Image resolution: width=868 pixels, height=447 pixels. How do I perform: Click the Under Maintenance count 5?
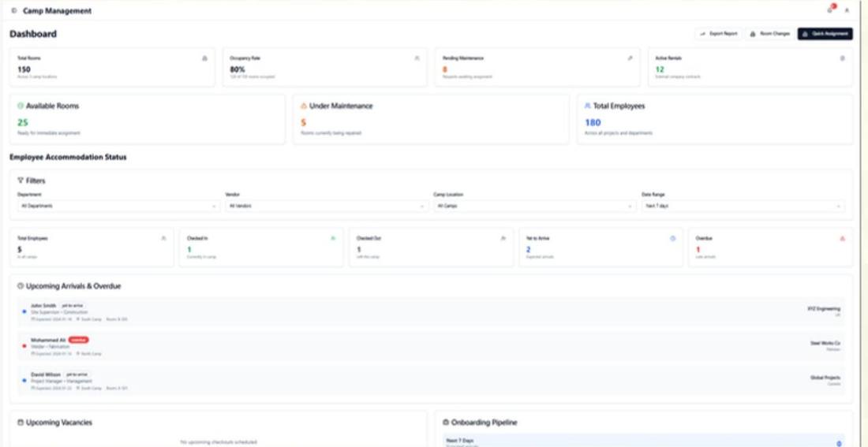tap(303, 122)
